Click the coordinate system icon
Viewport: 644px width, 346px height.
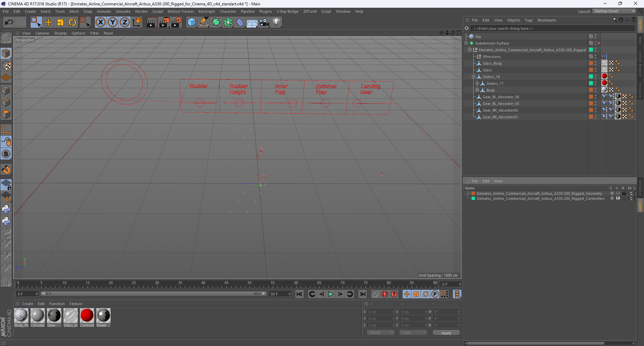137,22
